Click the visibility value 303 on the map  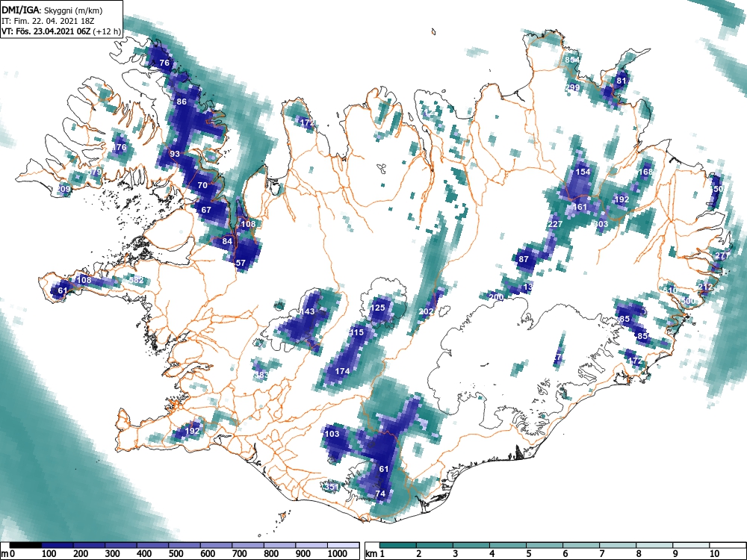point(601,224)
